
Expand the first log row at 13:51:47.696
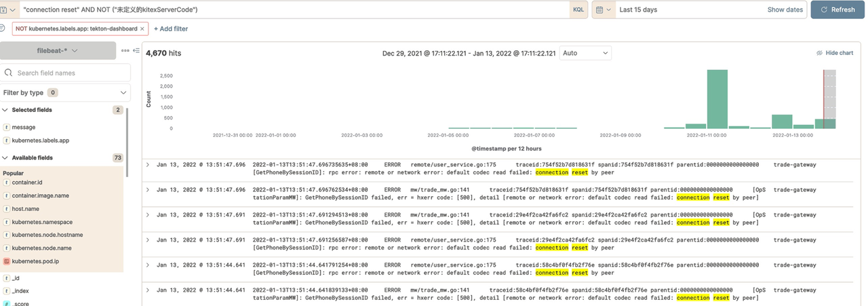pyautogui.click(x=149, y=165)
